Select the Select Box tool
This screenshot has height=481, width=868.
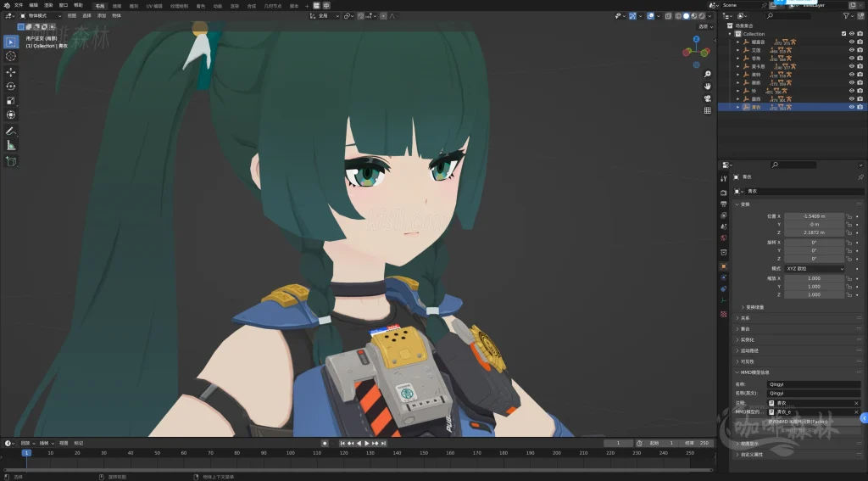10,42
